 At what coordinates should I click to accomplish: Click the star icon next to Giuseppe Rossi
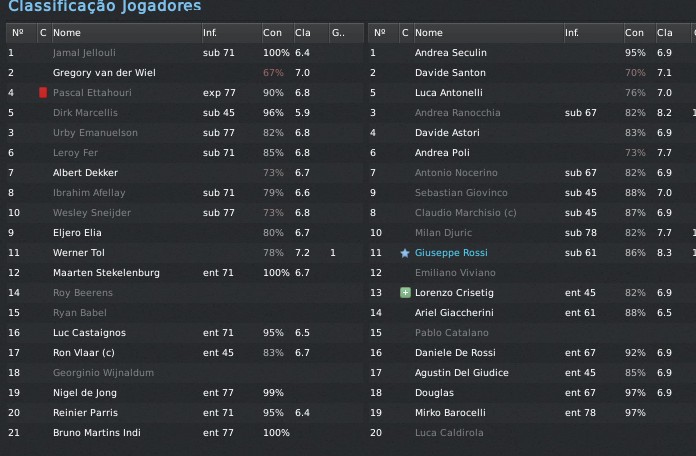point(404,253)
